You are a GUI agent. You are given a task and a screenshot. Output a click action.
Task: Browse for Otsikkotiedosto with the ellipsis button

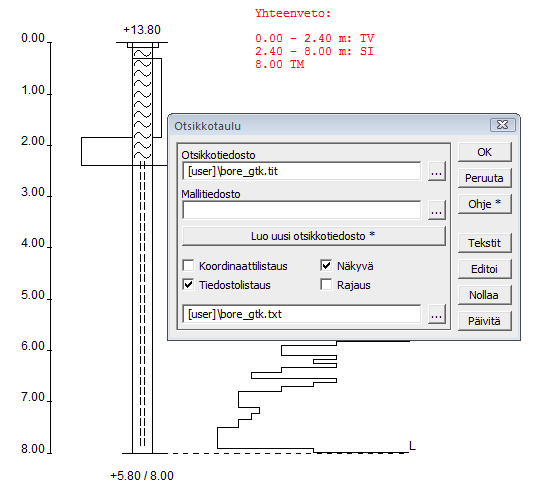point(437,172)
